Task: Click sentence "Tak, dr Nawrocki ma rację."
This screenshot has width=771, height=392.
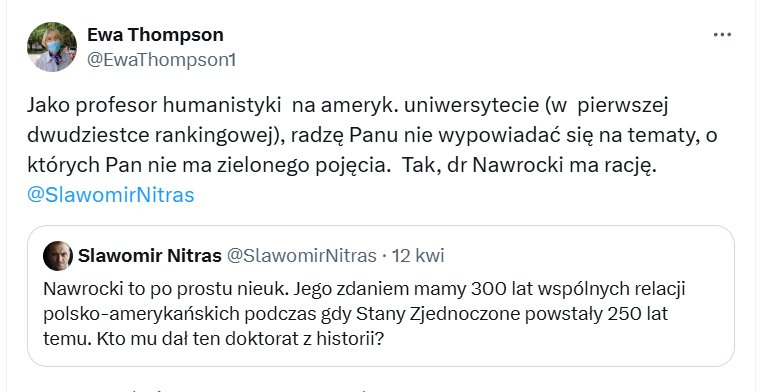Action: [530, 166]
